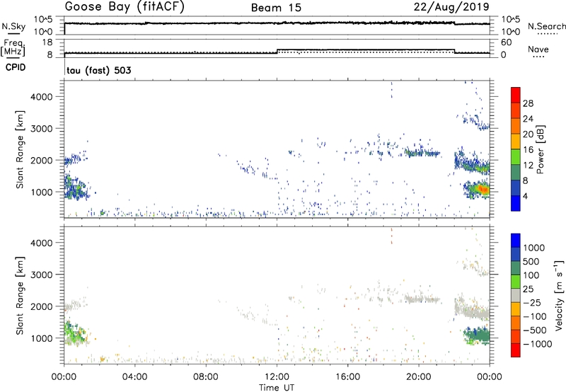Click the '-25' label on the velocity colorbar
Screen dimensions: 566x392
coord(532,302)
